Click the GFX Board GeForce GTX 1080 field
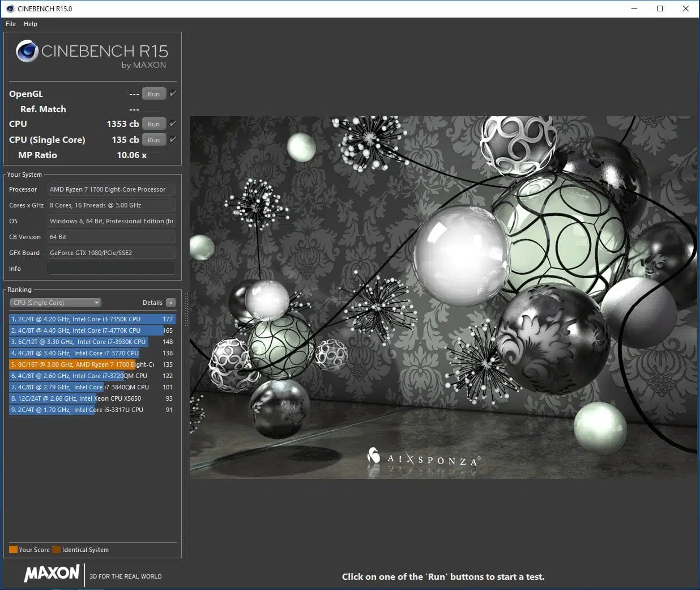This screenshot has height=590, width=700. [111, 253]
